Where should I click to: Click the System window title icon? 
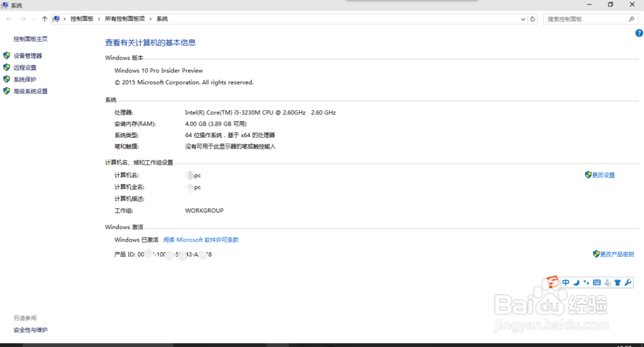[5, 5]
